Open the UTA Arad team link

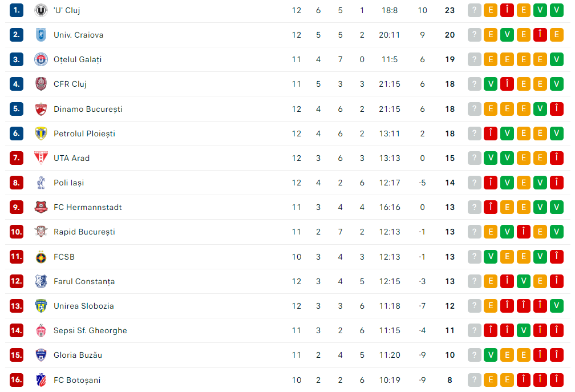coord(71,158)
